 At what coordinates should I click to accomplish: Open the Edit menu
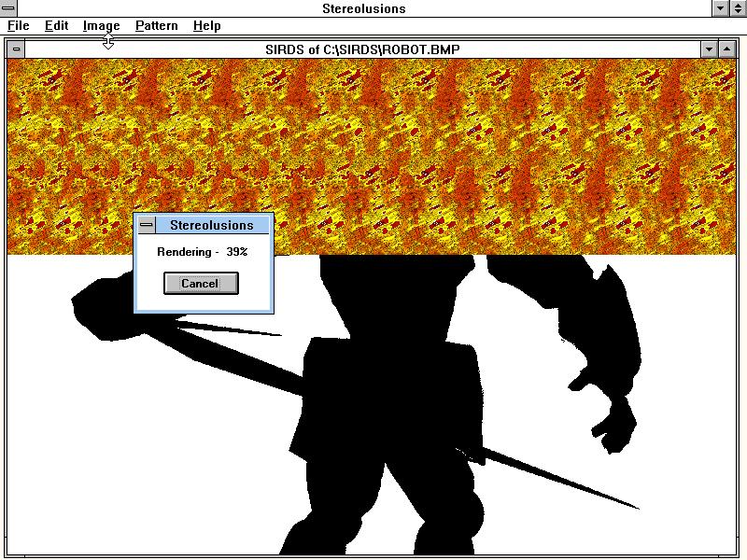click(x=57, y=26)
